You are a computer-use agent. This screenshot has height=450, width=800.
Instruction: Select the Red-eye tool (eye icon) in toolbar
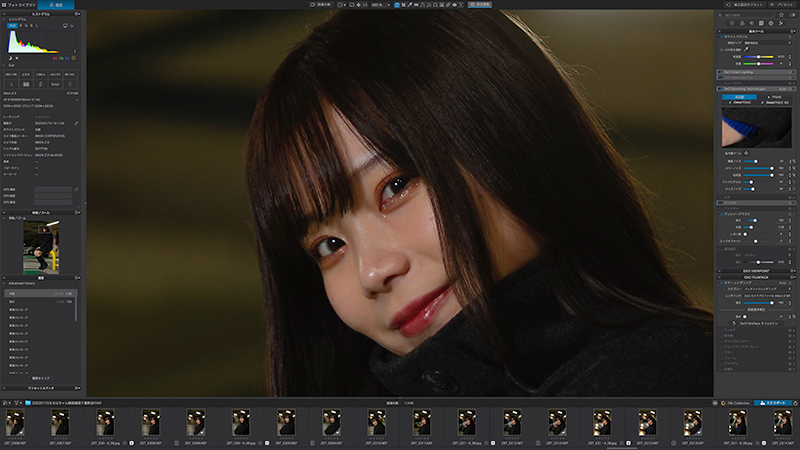pos(455,5)
